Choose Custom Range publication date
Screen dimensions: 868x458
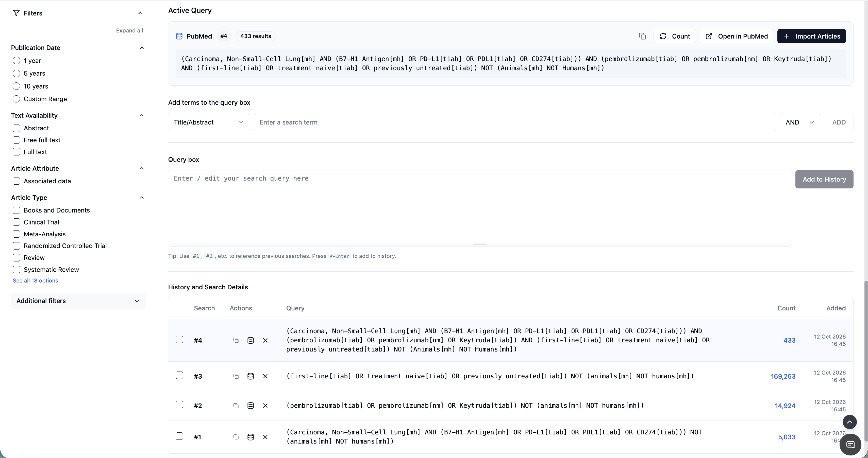(x=16, y=99)
